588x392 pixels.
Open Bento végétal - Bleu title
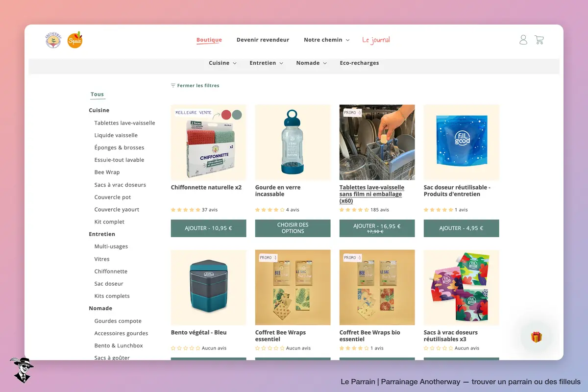pyautogui.click(x=199, y=332)
